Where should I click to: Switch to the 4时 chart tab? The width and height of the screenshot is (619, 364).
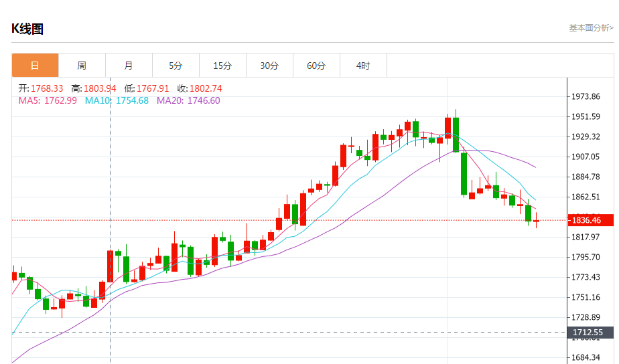pos(363,66)
